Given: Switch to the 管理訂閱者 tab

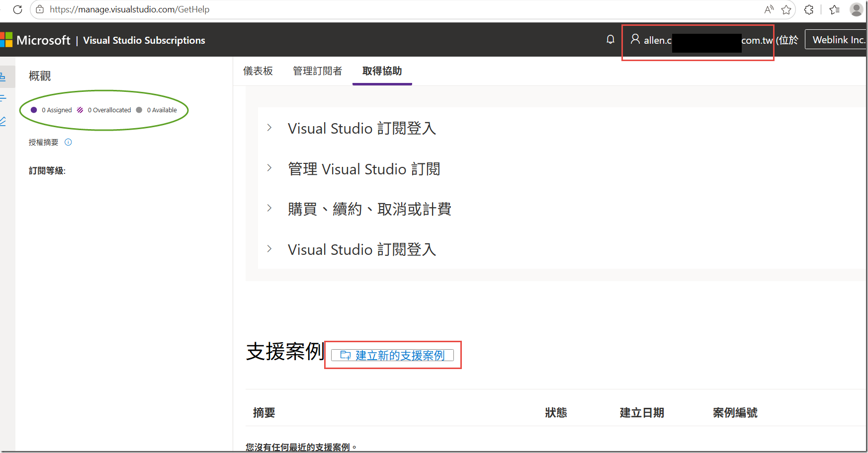Looking at the screenshot, I should click(317, 71).
